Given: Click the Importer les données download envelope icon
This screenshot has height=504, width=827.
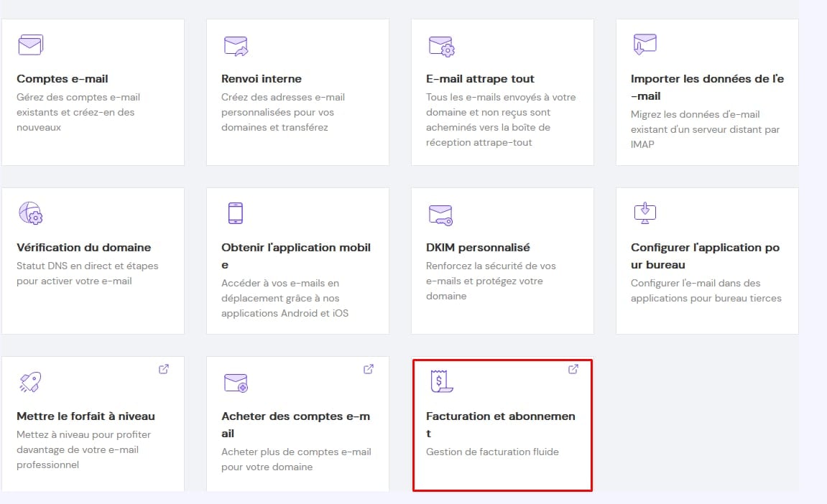Looking at the screenshot, I should [644, 44].
